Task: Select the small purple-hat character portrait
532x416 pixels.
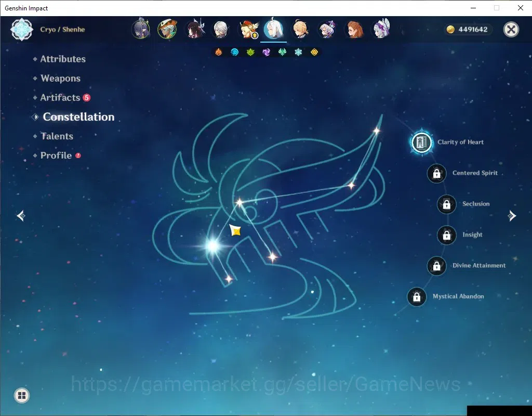Action: [327, 29]
